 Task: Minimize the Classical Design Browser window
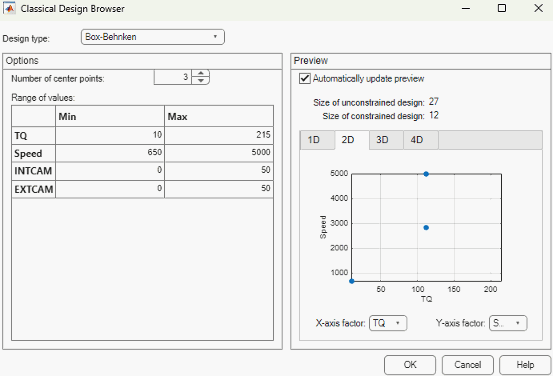pyautogui.click(x=466, y=8)
